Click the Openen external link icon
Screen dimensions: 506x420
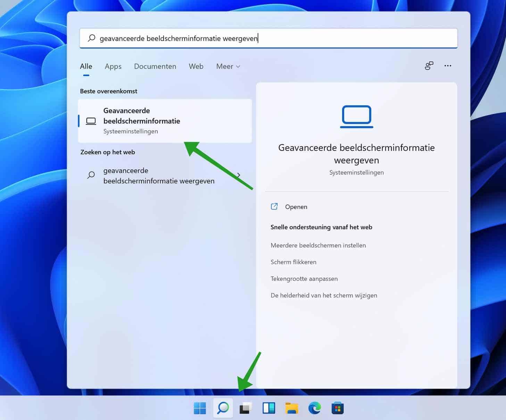(274, 207)
